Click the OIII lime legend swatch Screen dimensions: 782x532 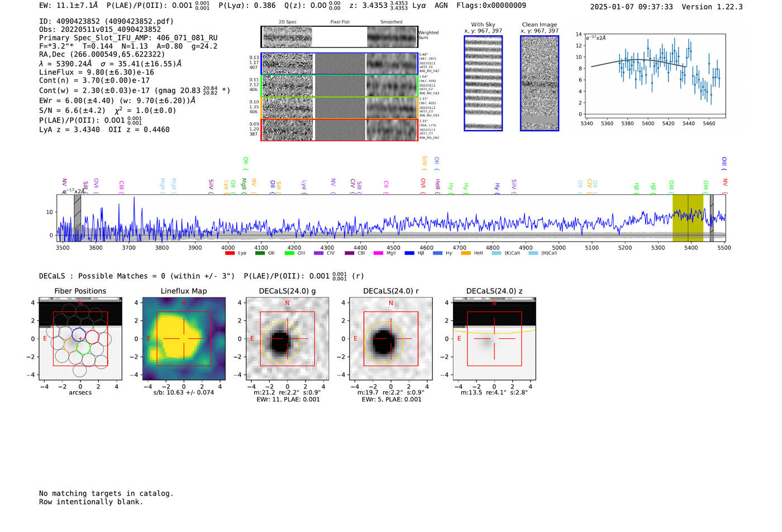coord(289,253)
